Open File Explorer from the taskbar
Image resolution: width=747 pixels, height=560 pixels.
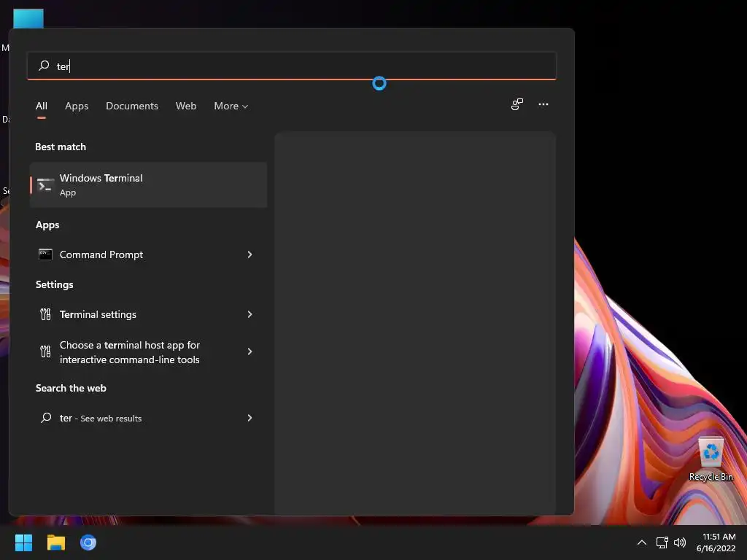click(55, 542)
